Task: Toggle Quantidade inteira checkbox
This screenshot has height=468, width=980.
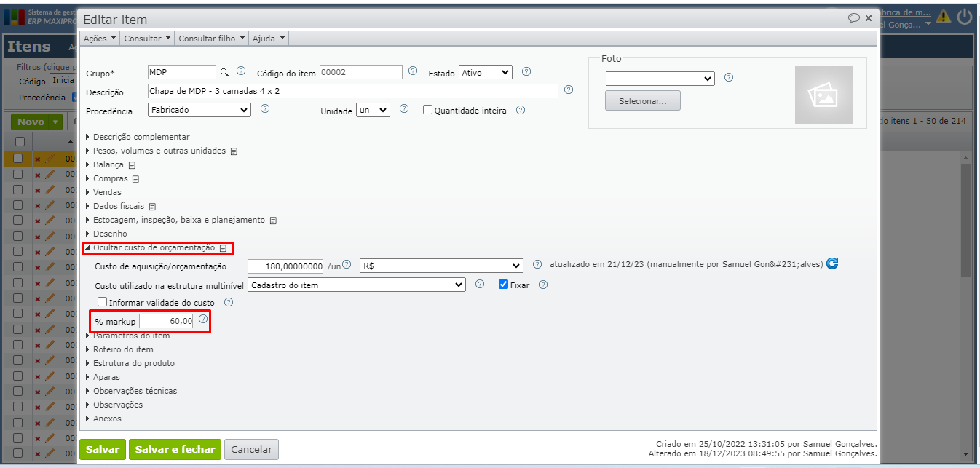Action: click(428, 110)
